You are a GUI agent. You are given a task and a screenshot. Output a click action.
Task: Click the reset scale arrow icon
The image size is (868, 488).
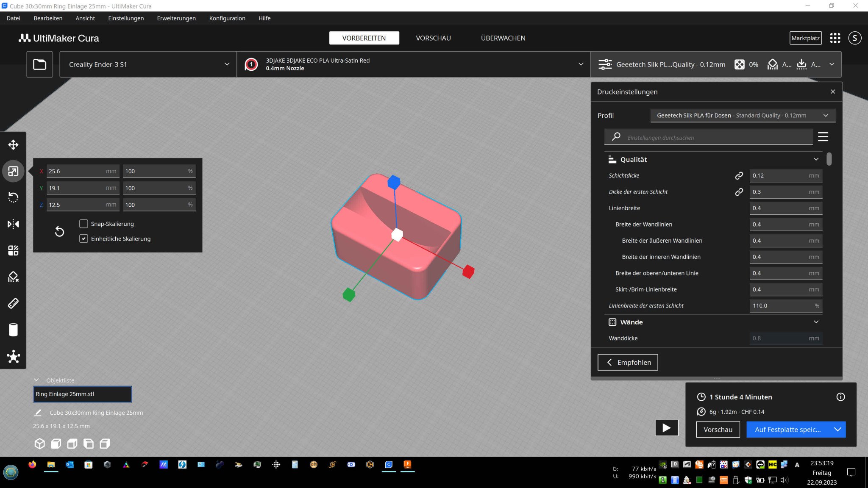59,231
